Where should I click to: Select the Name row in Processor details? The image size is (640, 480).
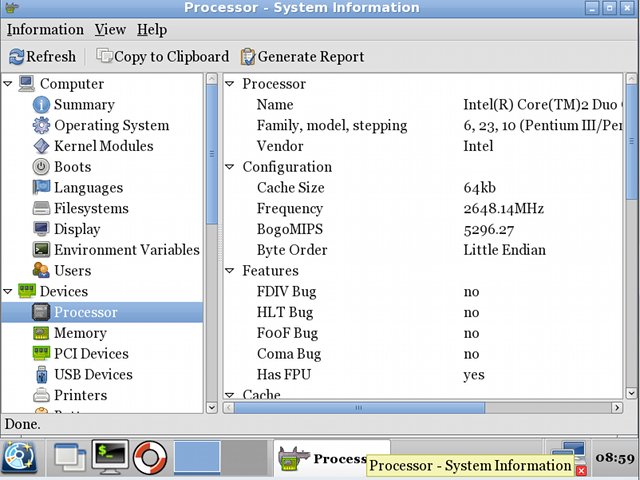[424, 104]
